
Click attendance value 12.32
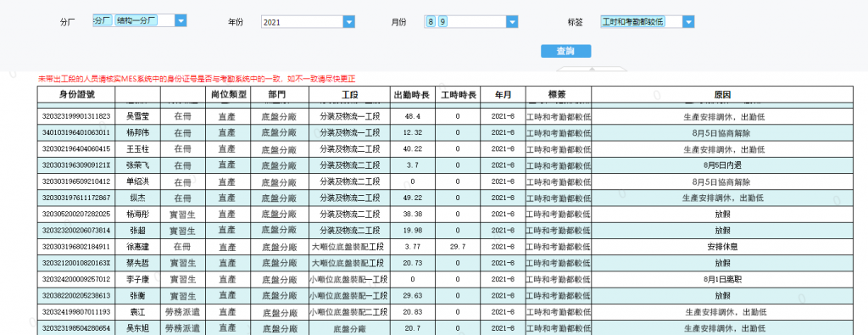pos(413,133)
